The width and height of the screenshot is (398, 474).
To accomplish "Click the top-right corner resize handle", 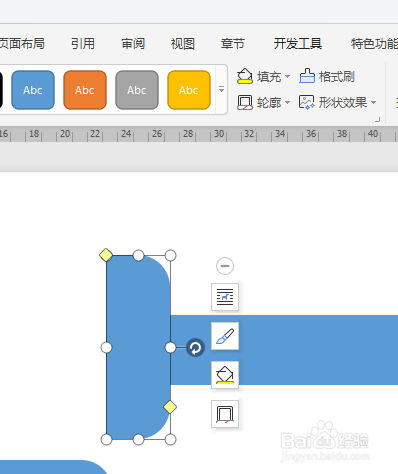I will click(170, 256).
